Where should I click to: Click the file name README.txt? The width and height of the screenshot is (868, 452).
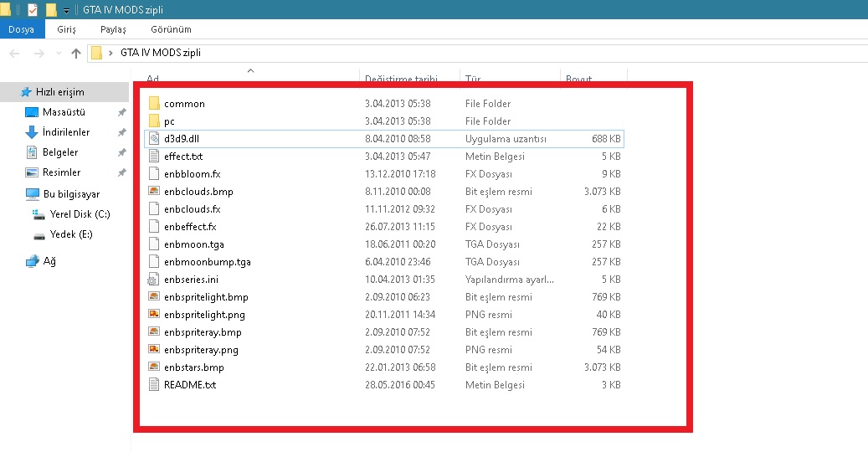(x=190, y=385)
